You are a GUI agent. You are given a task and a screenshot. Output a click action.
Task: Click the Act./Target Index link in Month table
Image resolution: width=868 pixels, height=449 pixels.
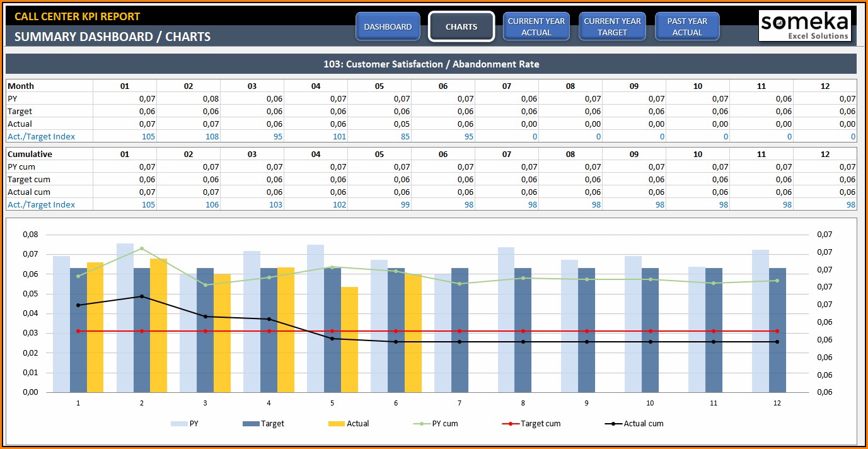[41, 136]
